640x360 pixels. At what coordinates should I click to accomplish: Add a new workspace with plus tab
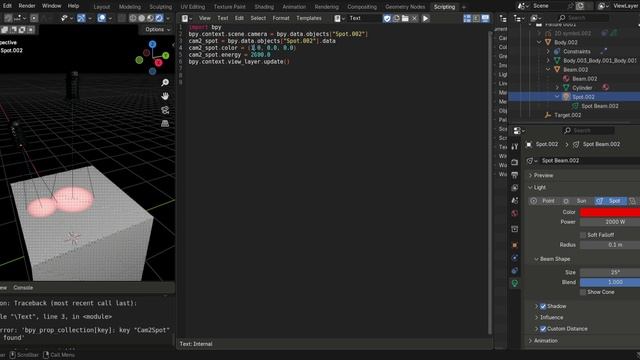click(463, 7)
